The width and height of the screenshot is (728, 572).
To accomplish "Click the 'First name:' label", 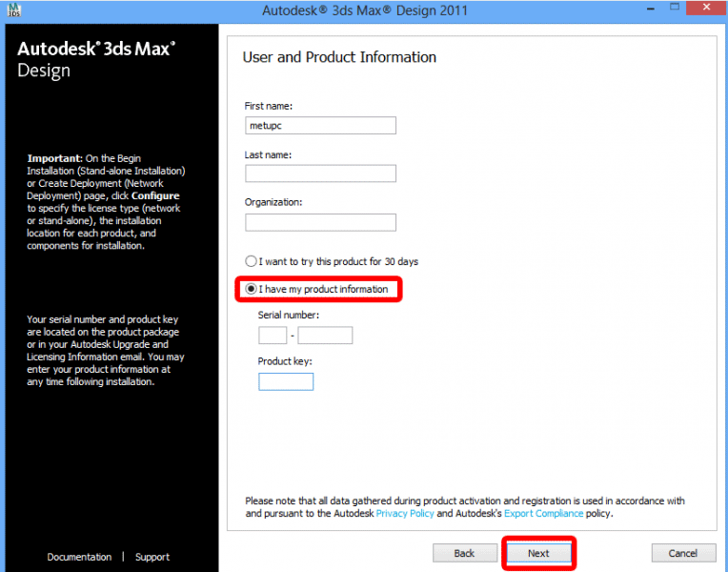I will click(269, 106).
